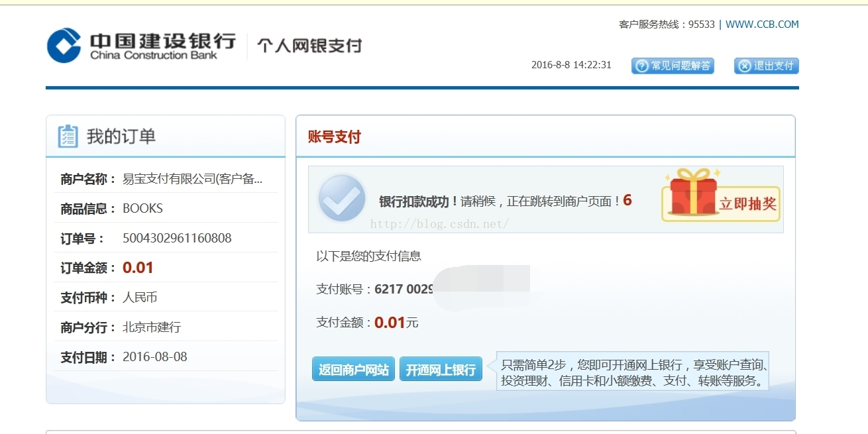Click the 立即抽奖 gift box banner

tap(721, 195)
